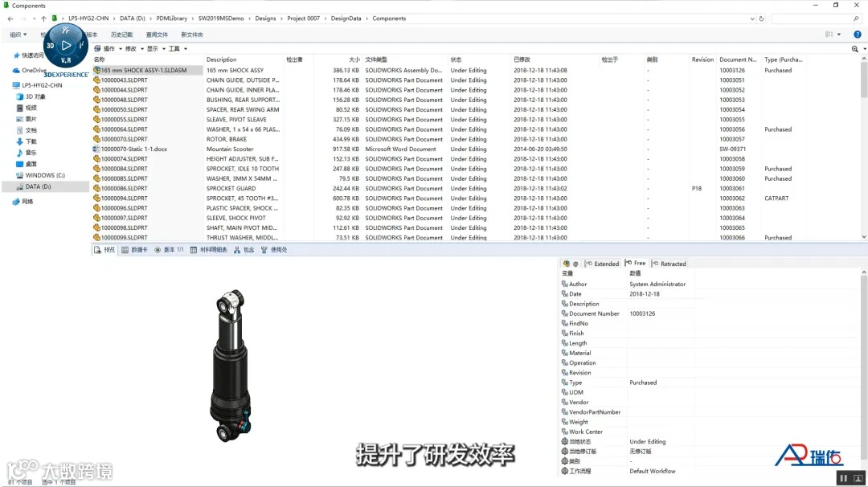Go back using the left arrow button
The height and width of the screenshot is (487, 868).
click(x=10, y=18)
